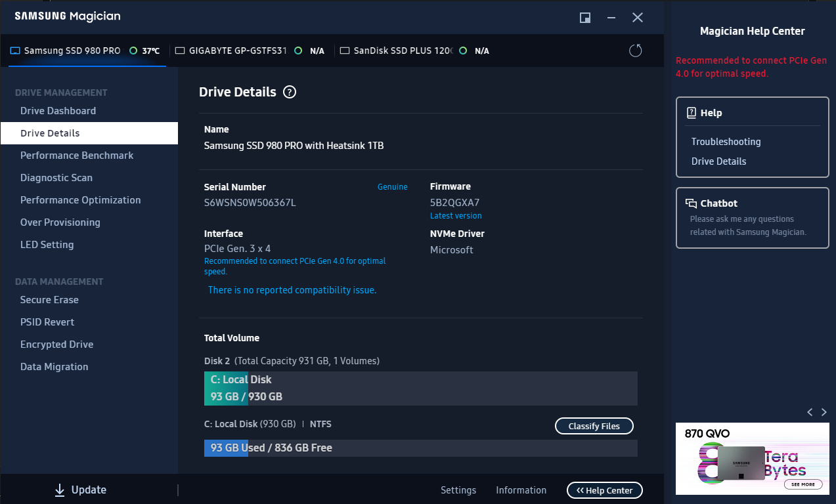Switch to the GIGABYTE GP-GSTFS31 drive tab
Viewport: 836px width, 504px height.
pyautogui.click(x=250, y=51)
